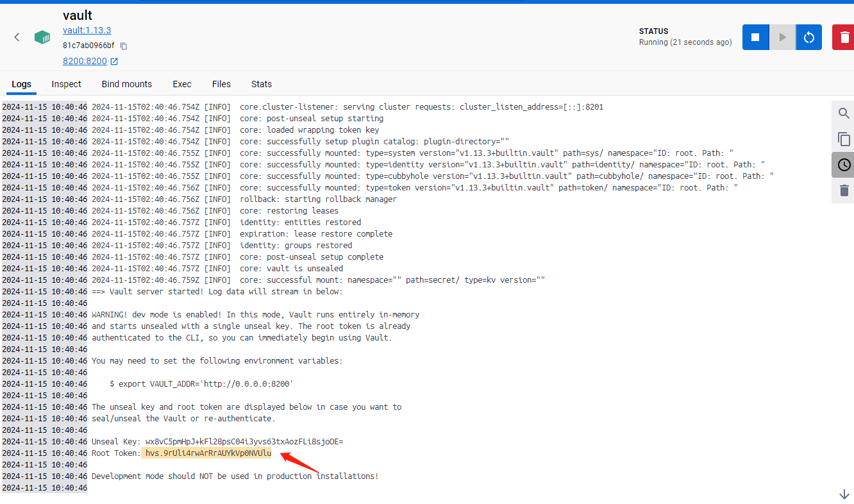Switch to the Inspect tab
This screenshot has width=854, height=504.
(67, 84)
